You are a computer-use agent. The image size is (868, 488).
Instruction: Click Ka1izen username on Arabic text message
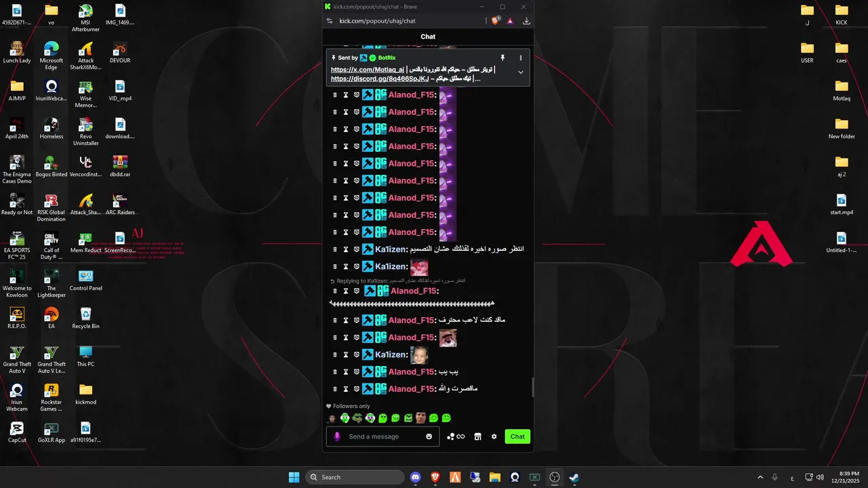click(x=390, y=249)
